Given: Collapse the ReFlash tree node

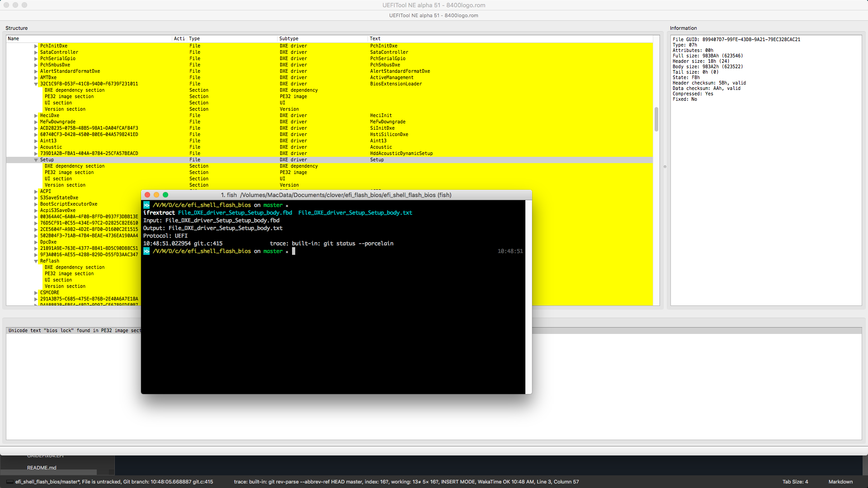Looking at the screenshot, I should click(x=36, y=261).
